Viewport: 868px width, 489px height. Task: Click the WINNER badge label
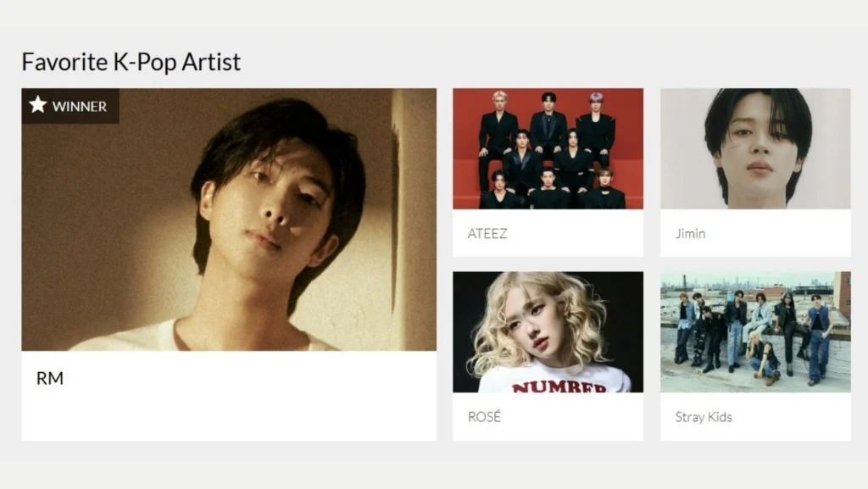[x=79, y=106]
